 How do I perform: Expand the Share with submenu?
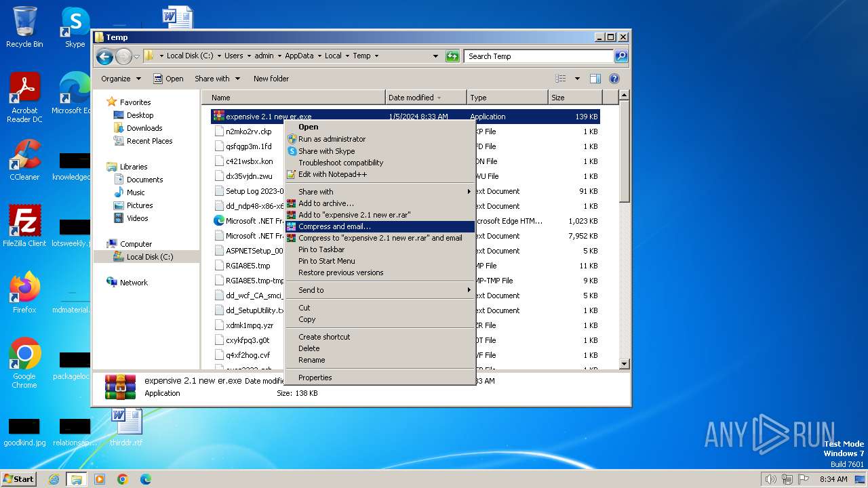[x=380, y=192]
